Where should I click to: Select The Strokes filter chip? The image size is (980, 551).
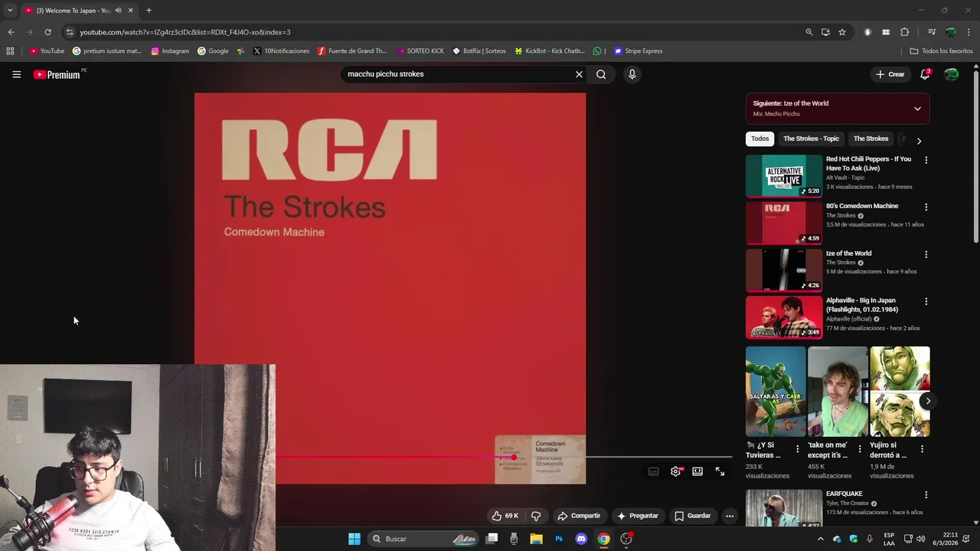tap(871, 139)
